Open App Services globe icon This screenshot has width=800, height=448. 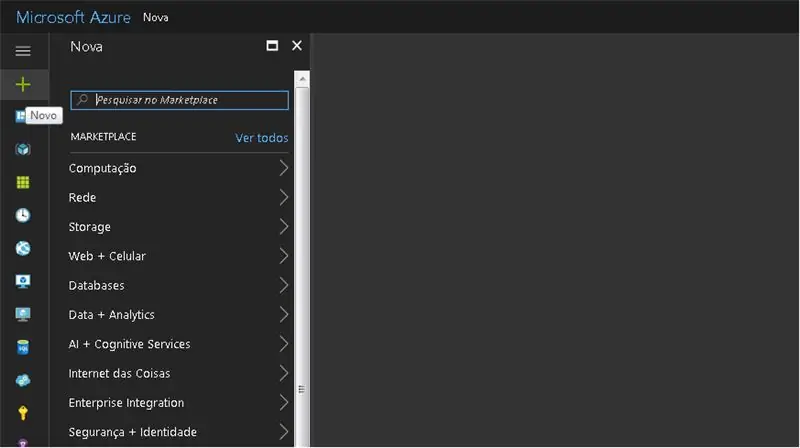click(x=23, y=248)
